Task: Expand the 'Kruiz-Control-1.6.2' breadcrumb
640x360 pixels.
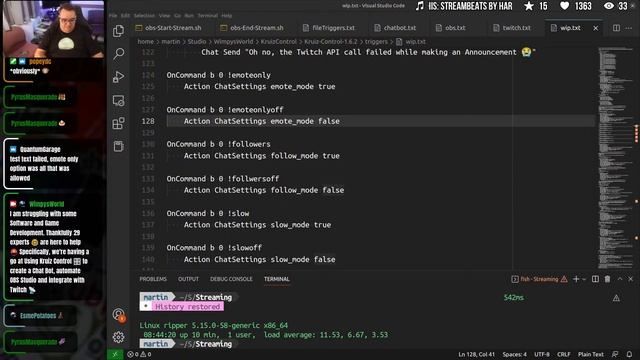Action: 331,42
